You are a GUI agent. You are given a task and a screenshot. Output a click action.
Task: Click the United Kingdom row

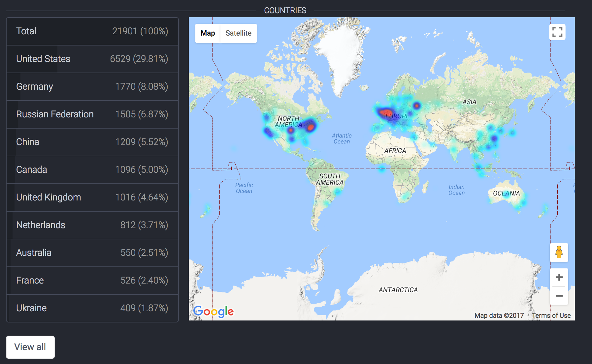click(x=92, y=197)
